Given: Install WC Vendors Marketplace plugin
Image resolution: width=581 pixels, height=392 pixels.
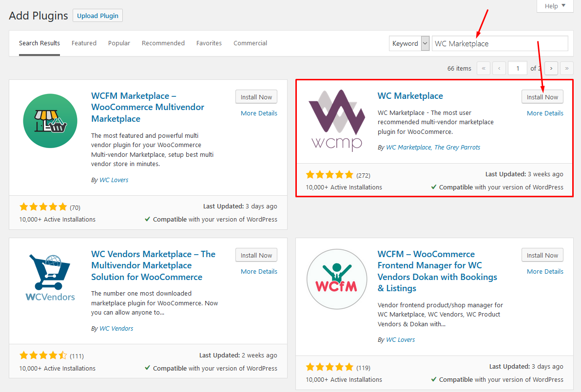Looking at the screenshot, I should (x=256, y=255).
